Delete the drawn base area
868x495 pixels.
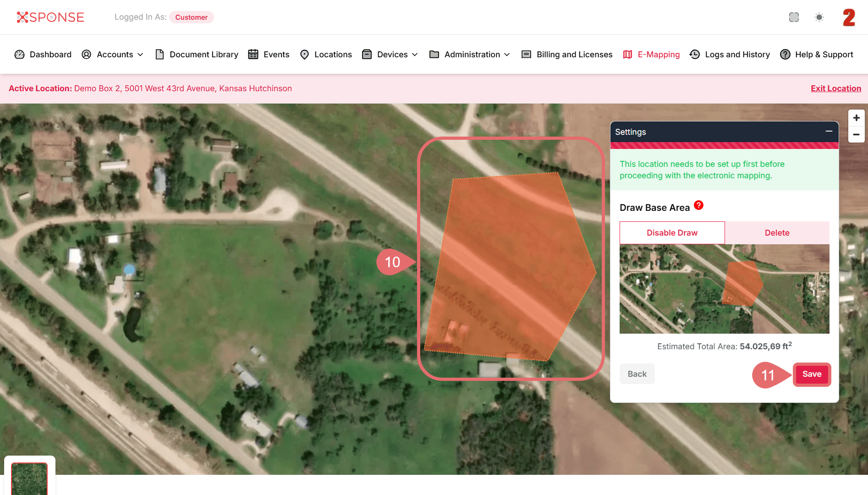[777, 233]
